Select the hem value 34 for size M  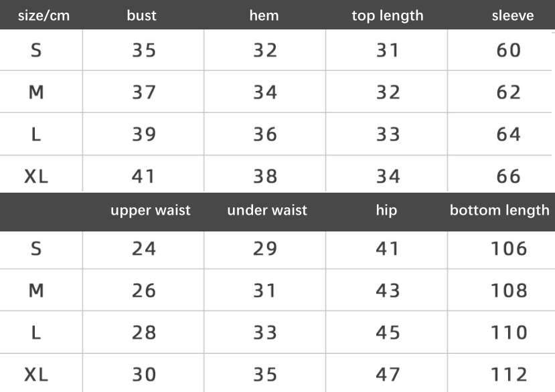[x=264, y=92]
